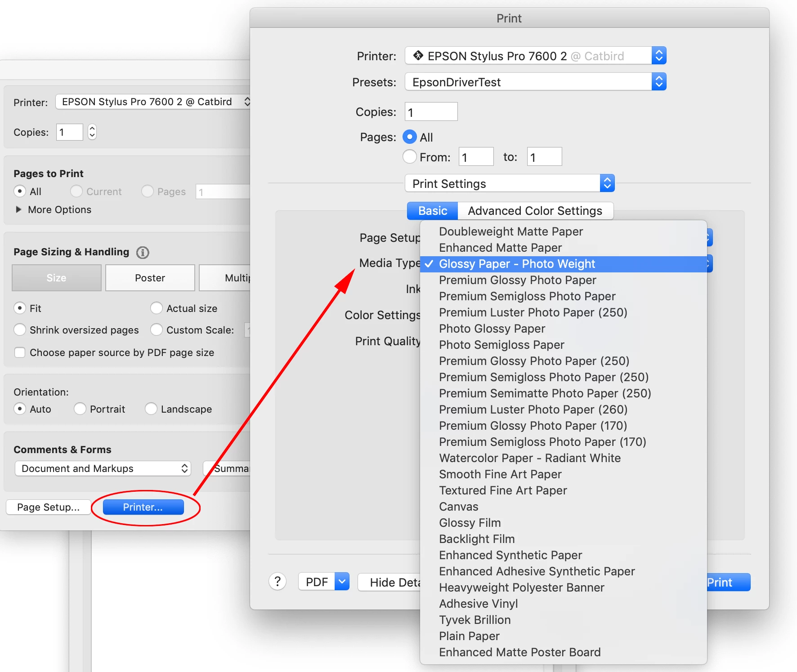Viewport: 797px width, 672px height.
Task: Open the Print Settings pane dropdown
Action: [x=510, y=183]
